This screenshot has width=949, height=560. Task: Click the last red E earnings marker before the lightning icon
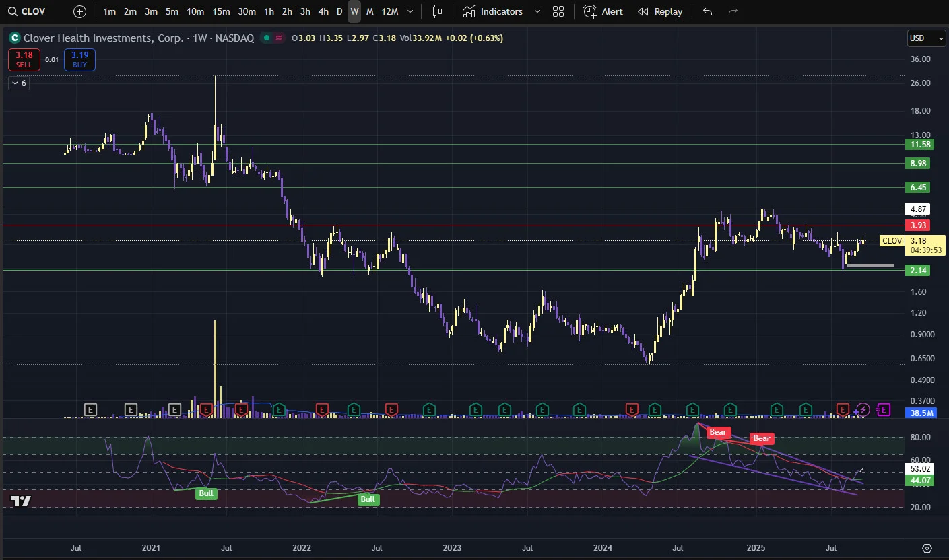click(843, 409)
